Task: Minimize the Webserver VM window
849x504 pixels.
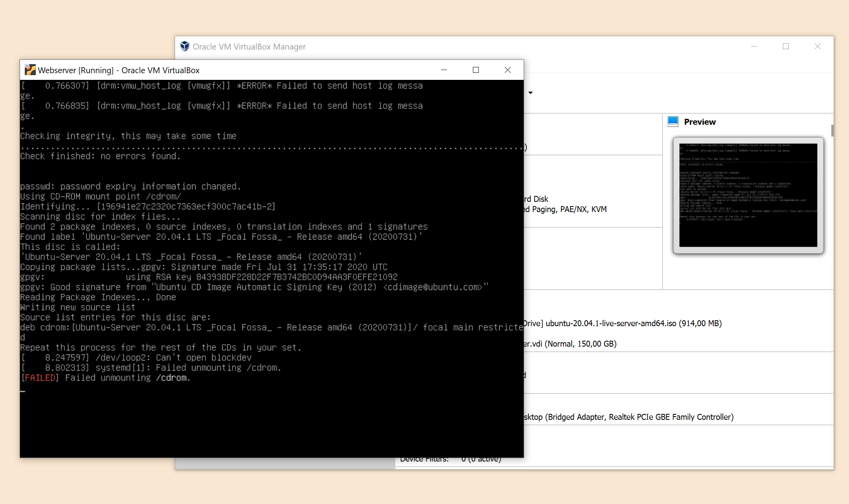Action: tap(444, 70)
